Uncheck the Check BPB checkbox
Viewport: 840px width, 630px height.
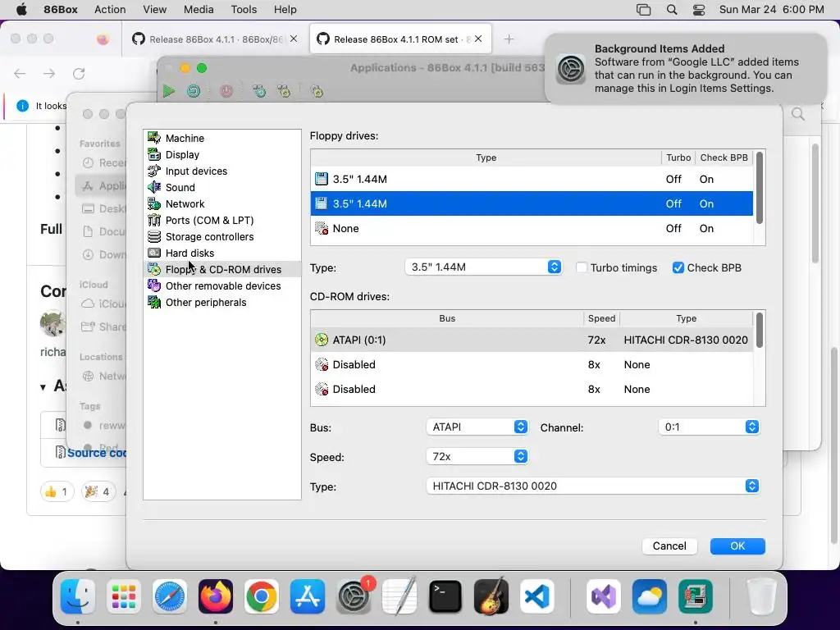678,268
